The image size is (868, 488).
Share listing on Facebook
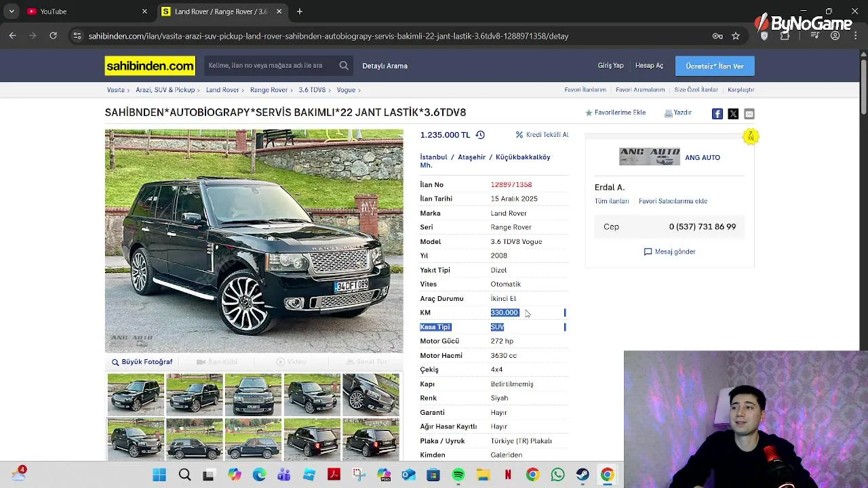coord(717,114)
